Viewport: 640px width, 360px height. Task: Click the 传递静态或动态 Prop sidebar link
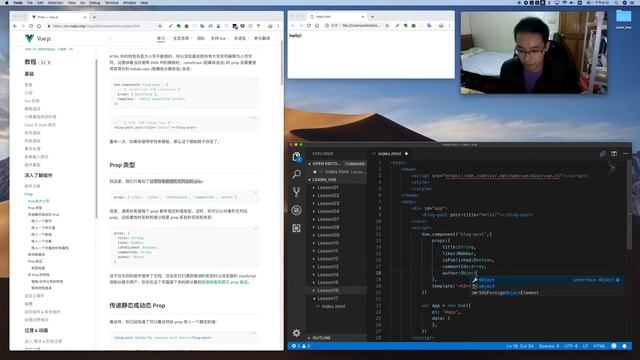click(x=43, y=214)
